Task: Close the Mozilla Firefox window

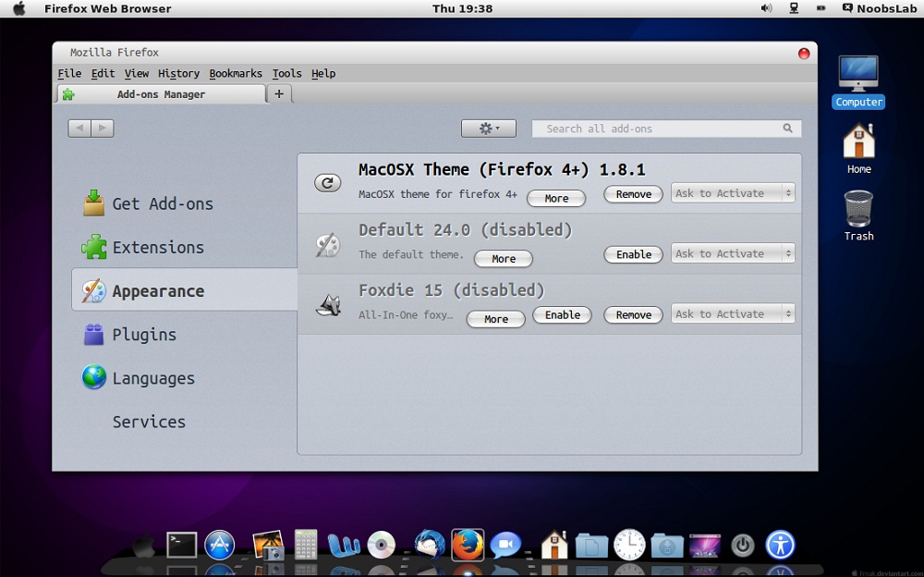Action: click(x=804, y=54)
